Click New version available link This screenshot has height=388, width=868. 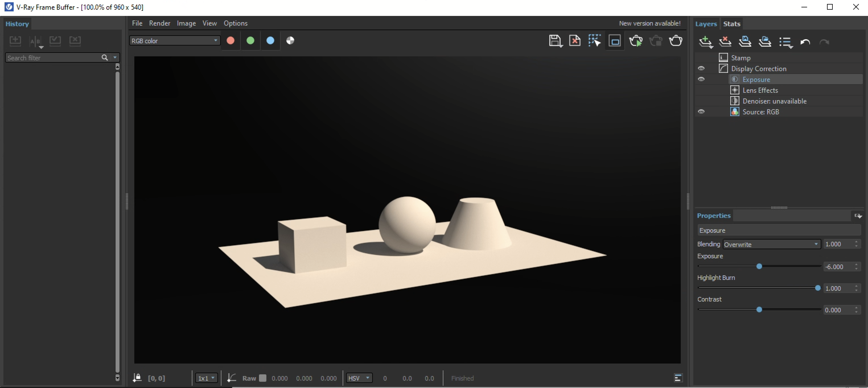coord(650,23)
